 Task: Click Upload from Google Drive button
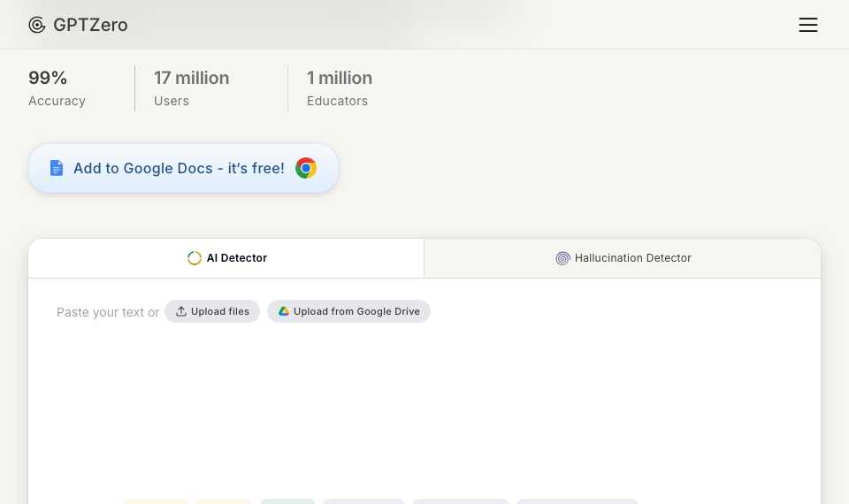(x=348, y=311)
